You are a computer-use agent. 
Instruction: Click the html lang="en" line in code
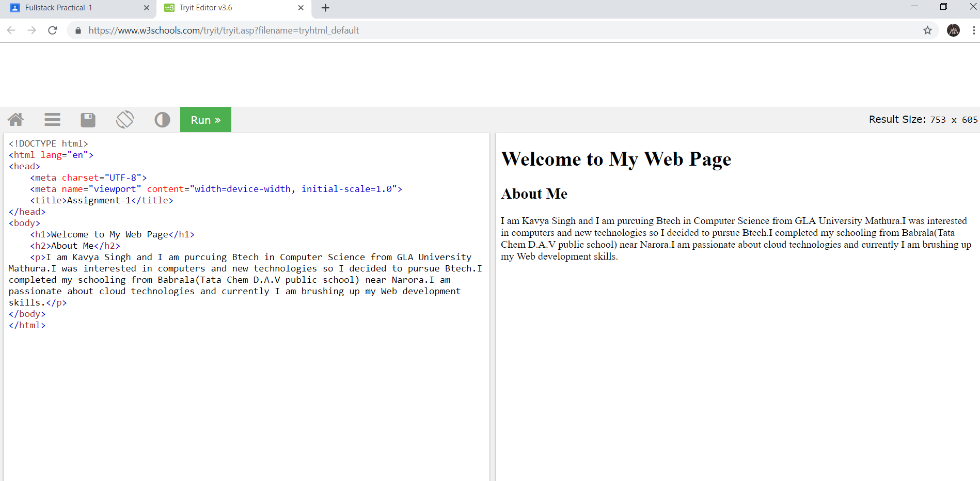click(x=51, y=155)
